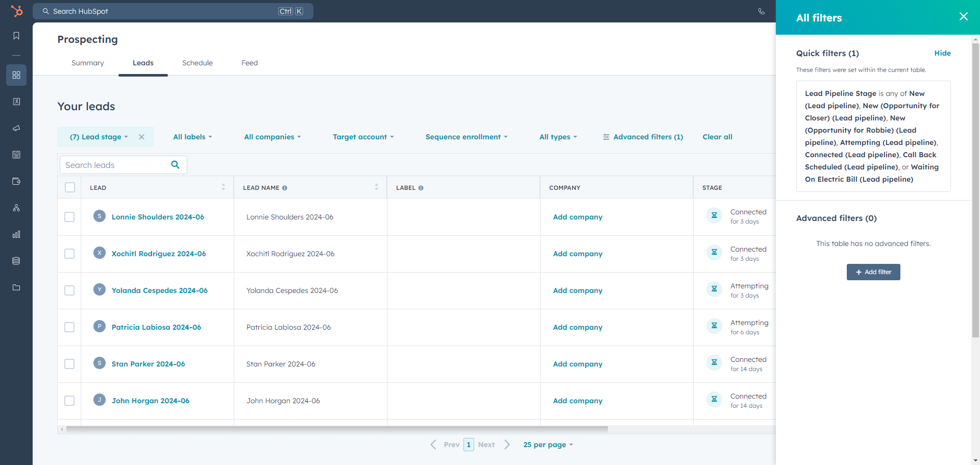This screenshot has height=465, width=980.
Task: Click the phone calling icon
Action: (761, 11)
